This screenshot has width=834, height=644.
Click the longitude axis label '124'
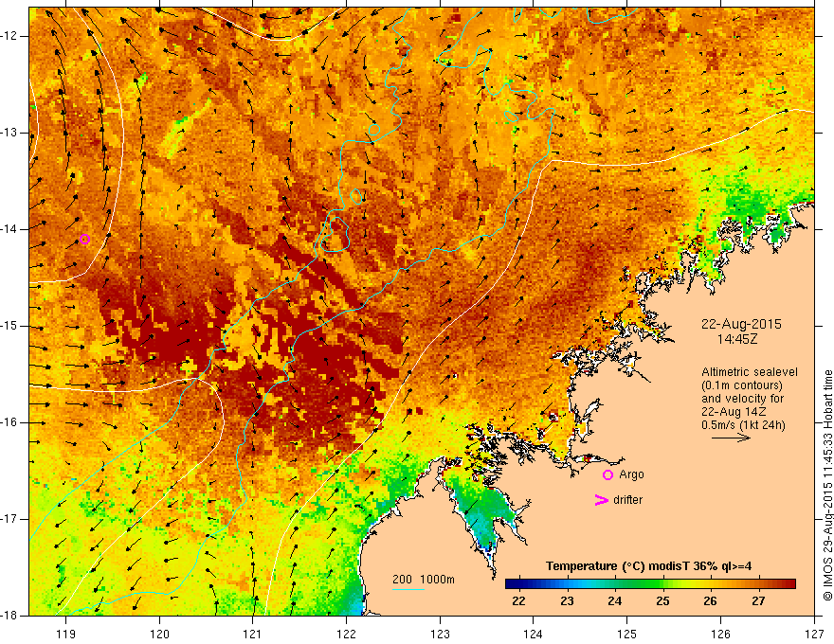point(534,634)
